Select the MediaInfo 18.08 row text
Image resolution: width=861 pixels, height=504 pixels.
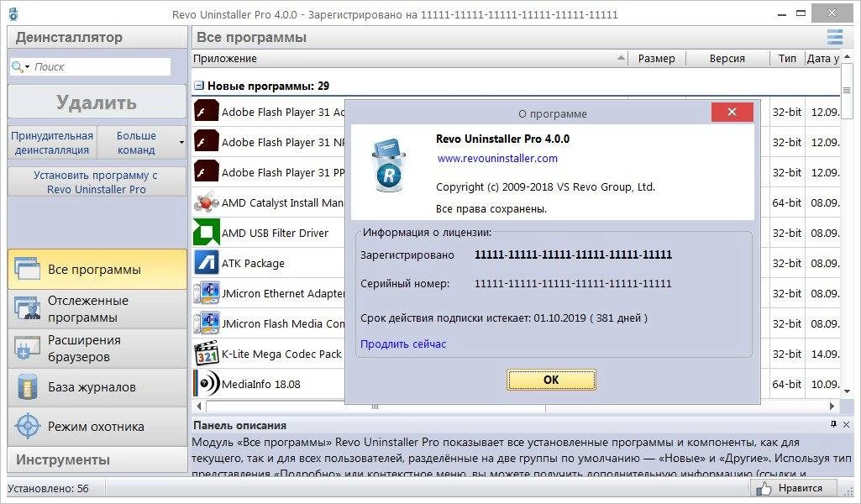pyautogui.click(x=261, y=385)
